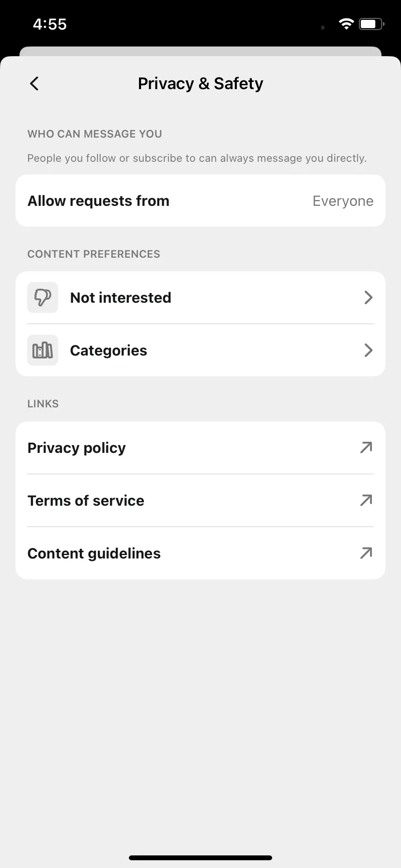This screenshot has width=401, height=868.
Task: Open the Everyone value dropdown
Action: [x=343, y=201]
